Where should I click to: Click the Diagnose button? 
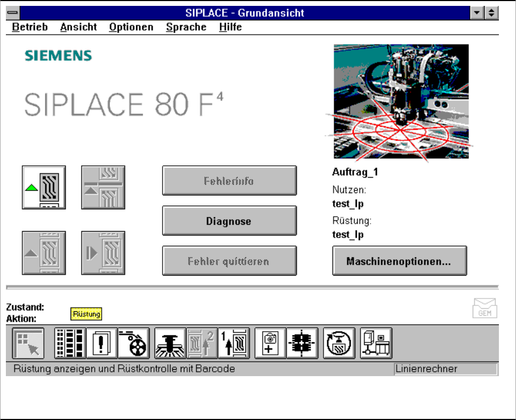(229, 221)
